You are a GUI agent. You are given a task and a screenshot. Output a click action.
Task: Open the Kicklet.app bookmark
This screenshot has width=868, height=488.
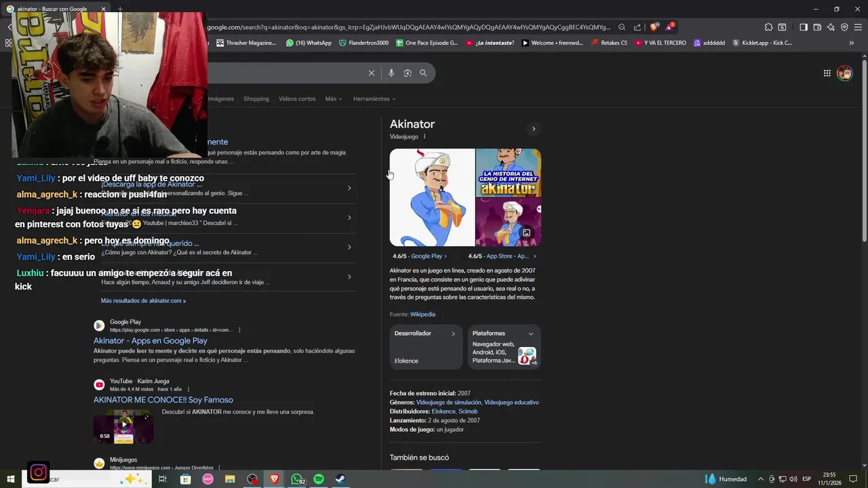pyautogui.click(x=762, y=43)
